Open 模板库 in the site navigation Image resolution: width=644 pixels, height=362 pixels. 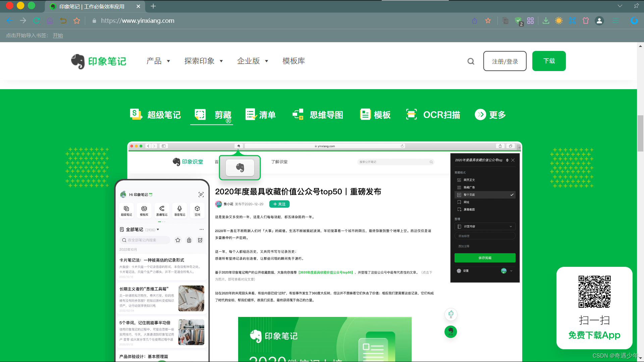(294, 61)
